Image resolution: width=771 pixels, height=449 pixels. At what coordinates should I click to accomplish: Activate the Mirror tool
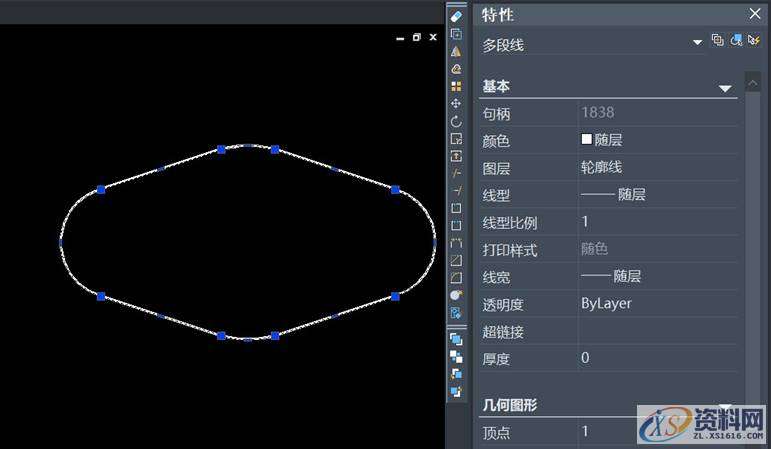tap(456, 51)
